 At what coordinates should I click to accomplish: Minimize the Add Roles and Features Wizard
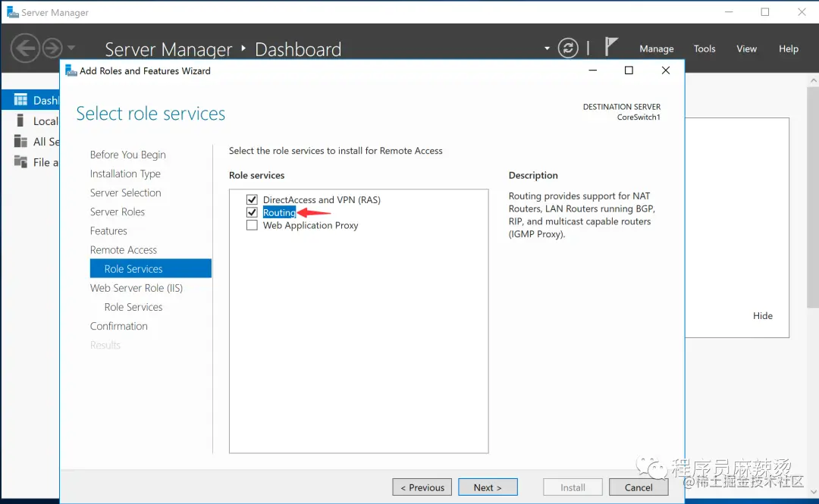pos(592,70)
